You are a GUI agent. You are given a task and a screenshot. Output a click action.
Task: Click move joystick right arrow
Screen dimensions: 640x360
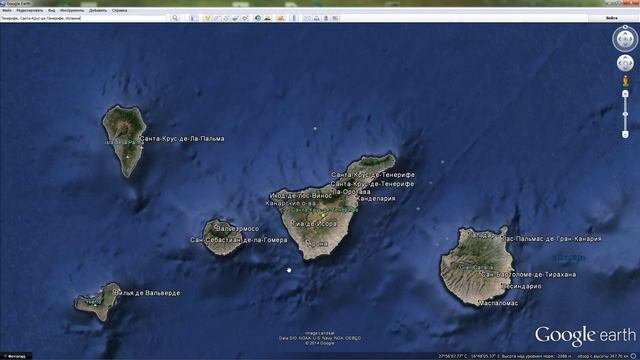(x=630, y=63)
